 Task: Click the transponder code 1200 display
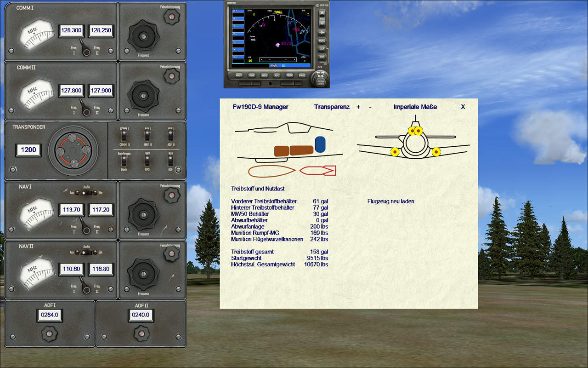pos(29,149)
